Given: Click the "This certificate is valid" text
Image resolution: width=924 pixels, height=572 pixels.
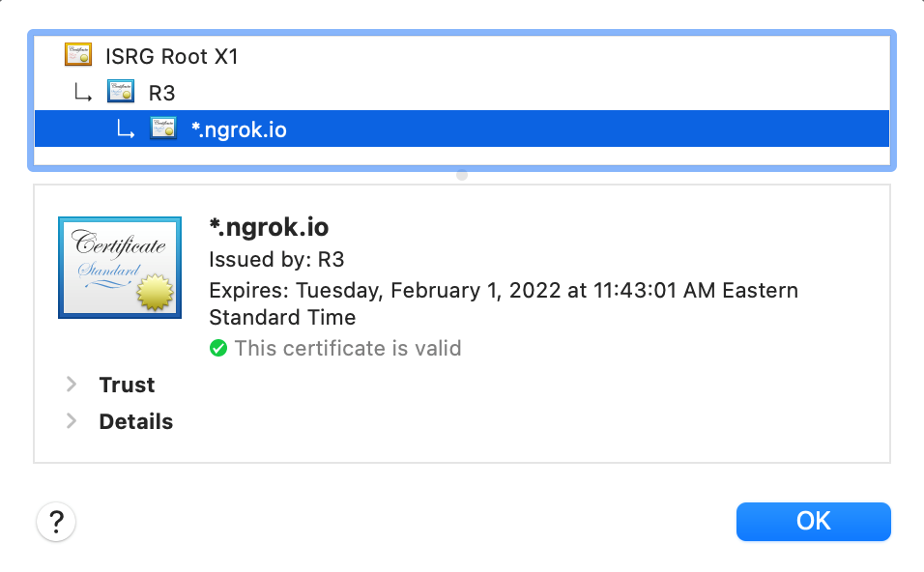Looking at the screenshot, I should point(348,348).
